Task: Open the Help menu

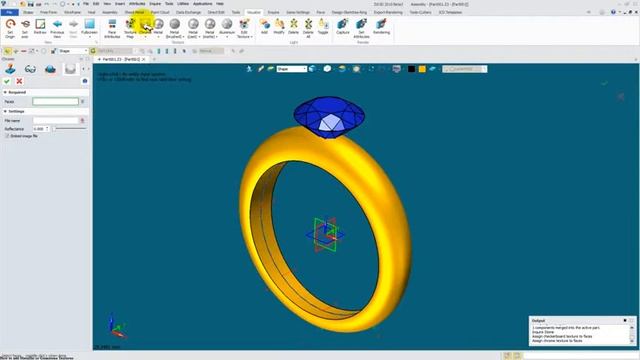Action: (x=220, y=4)
